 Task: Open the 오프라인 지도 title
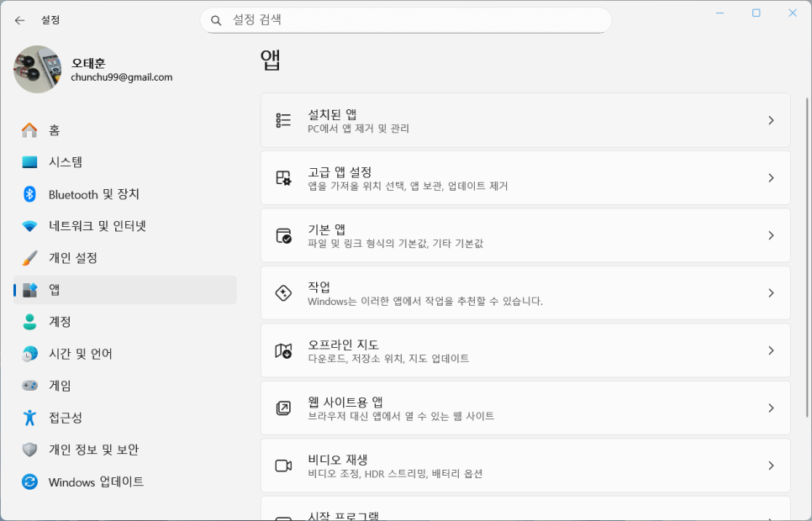tap(343, 345)
